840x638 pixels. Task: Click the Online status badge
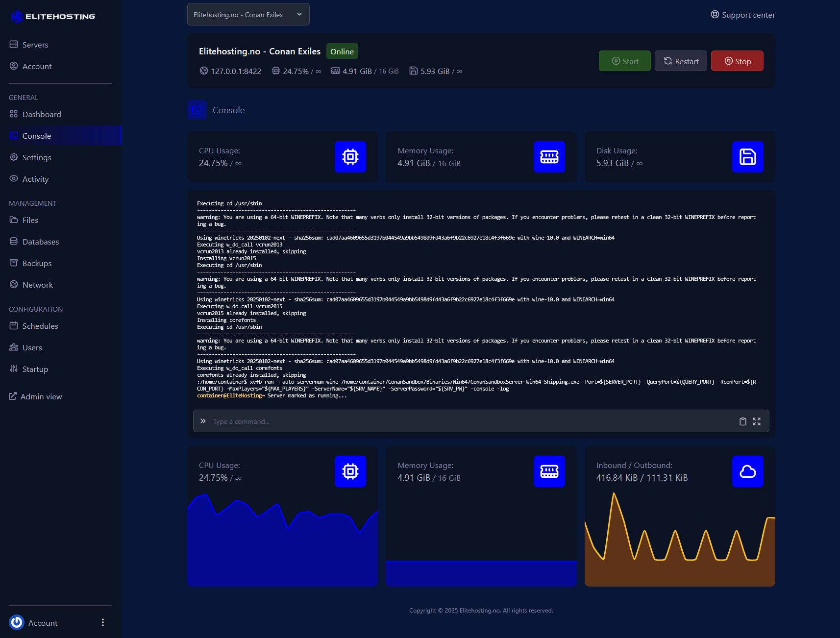(x=342, y=51)
